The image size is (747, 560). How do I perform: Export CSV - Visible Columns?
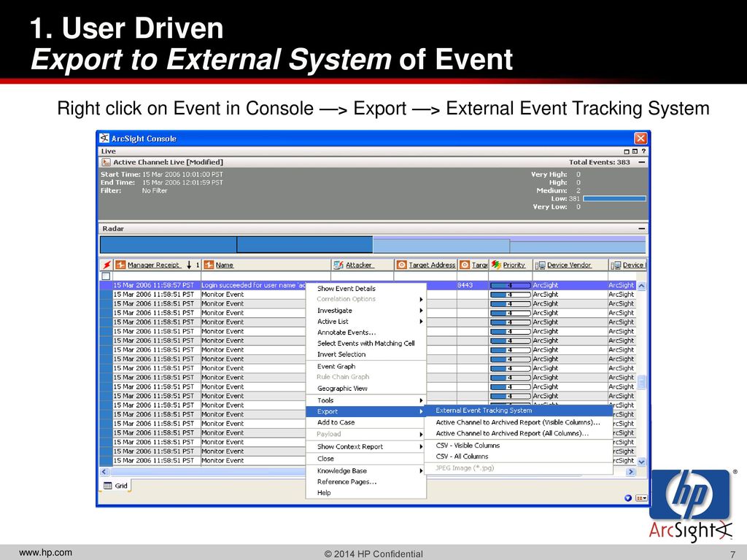click(x=519, y=446)
